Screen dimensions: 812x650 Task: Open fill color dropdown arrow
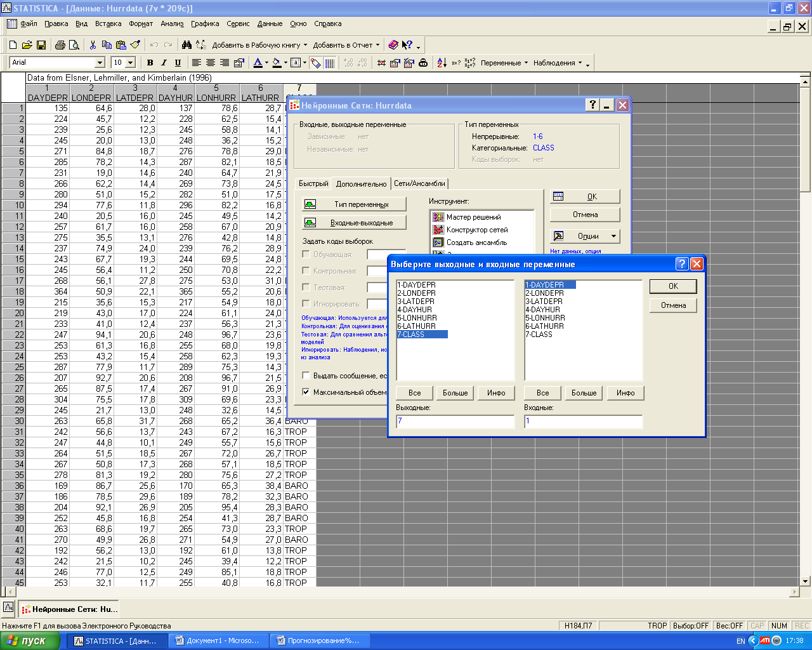click(x=285, y=63)
